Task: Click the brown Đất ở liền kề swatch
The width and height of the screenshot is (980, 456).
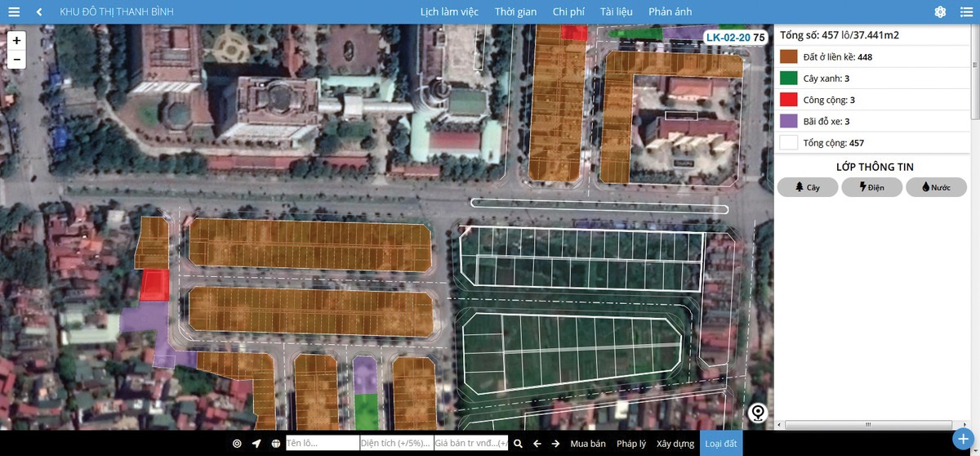Action: point(788,57)
